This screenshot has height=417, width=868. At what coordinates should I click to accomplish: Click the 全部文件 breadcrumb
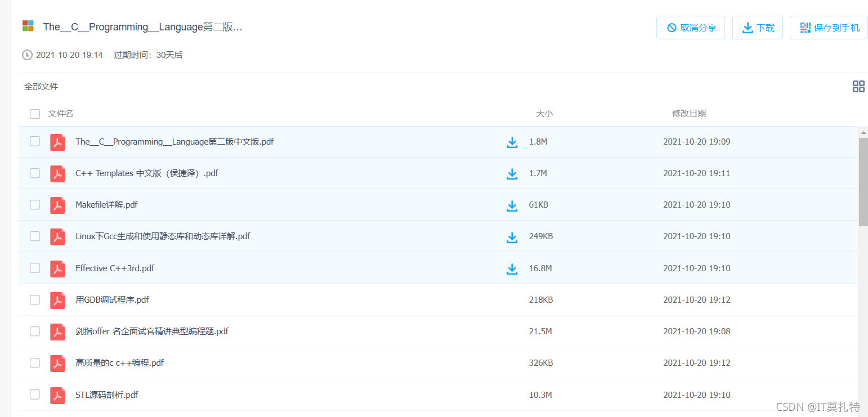[x=41, y=87]
